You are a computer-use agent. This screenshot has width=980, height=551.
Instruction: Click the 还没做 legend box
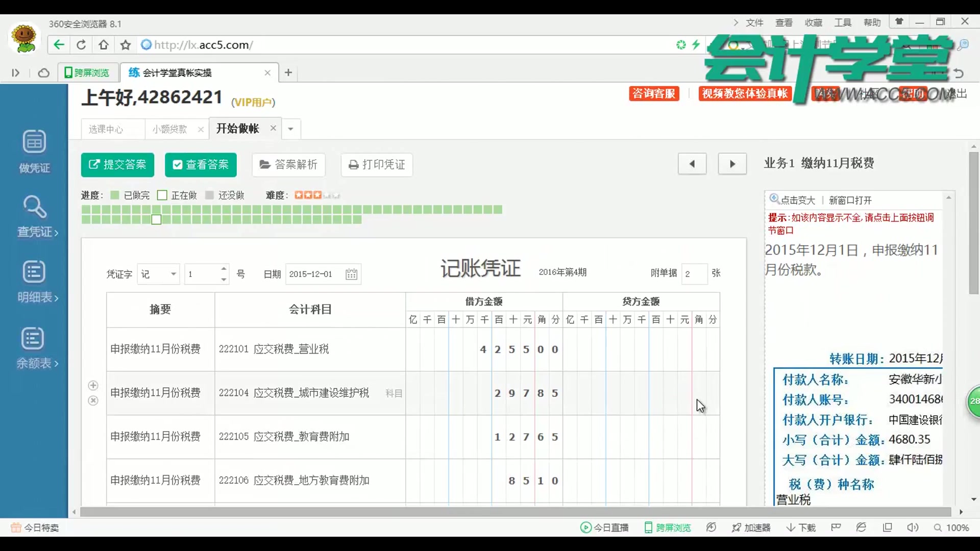209,195
